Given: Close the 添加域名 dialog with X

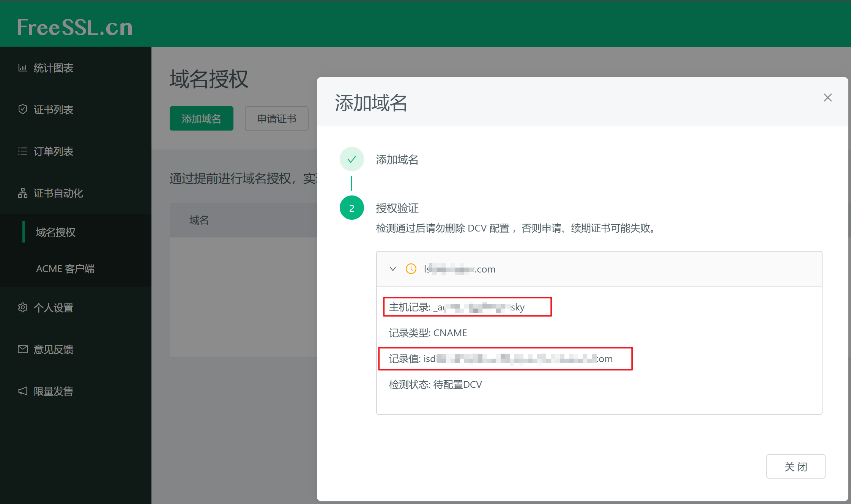Looking at the screenshot, I should click(827, 98).
